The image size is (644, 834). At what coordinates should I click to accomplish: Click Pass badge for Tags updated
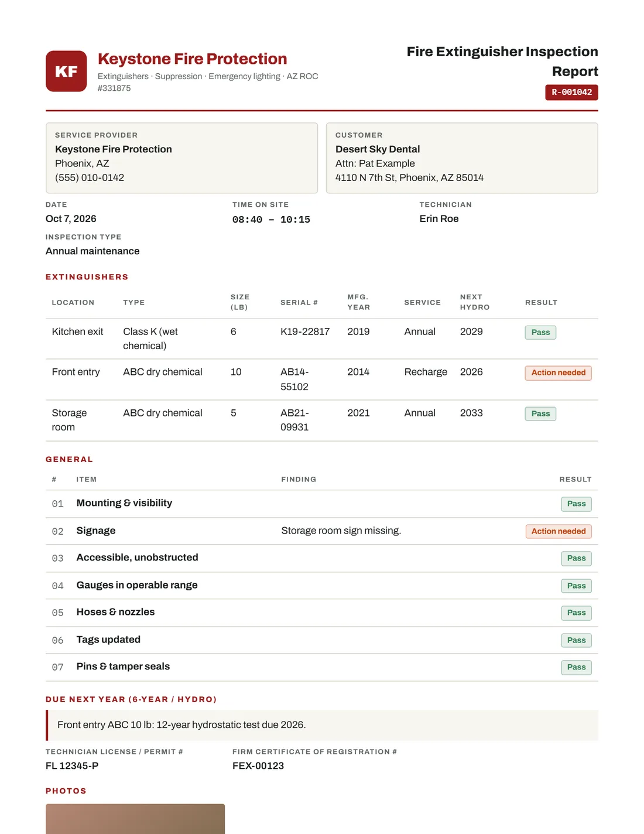tap(576, 640)
